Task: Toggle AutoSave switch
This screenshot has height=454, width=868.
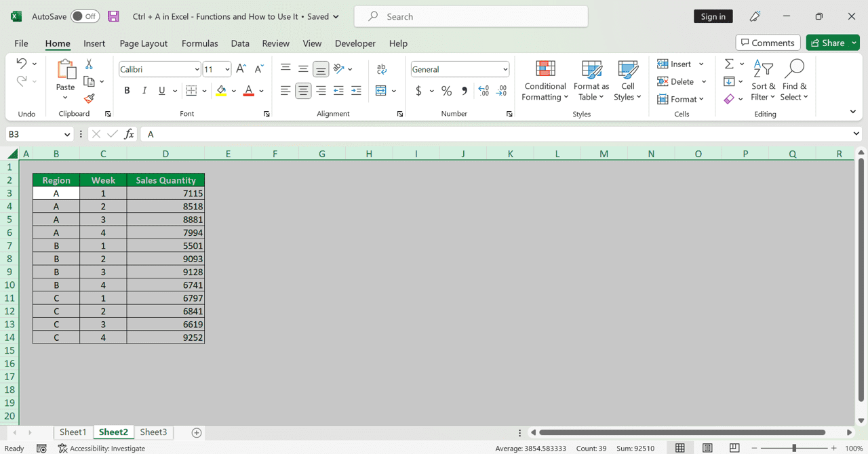Action: (85, 16)
